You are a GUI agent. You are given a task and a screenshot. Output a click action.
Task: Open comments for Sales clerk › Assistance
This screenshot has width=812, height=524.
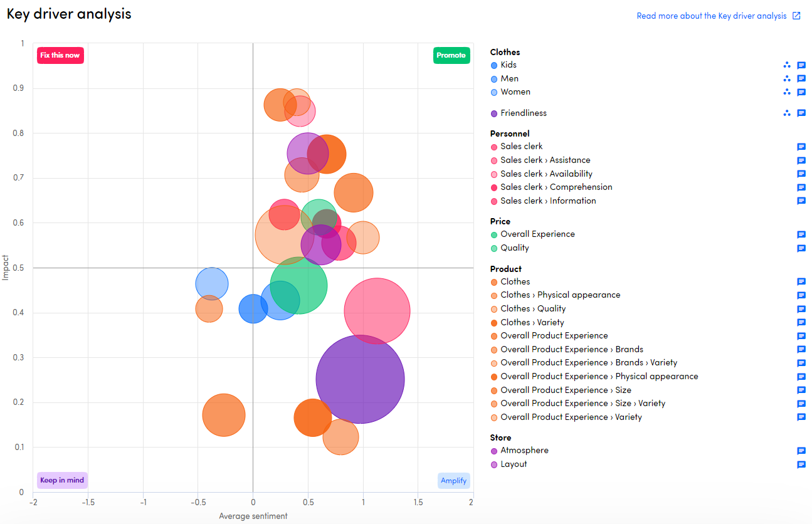coord(801,160)
